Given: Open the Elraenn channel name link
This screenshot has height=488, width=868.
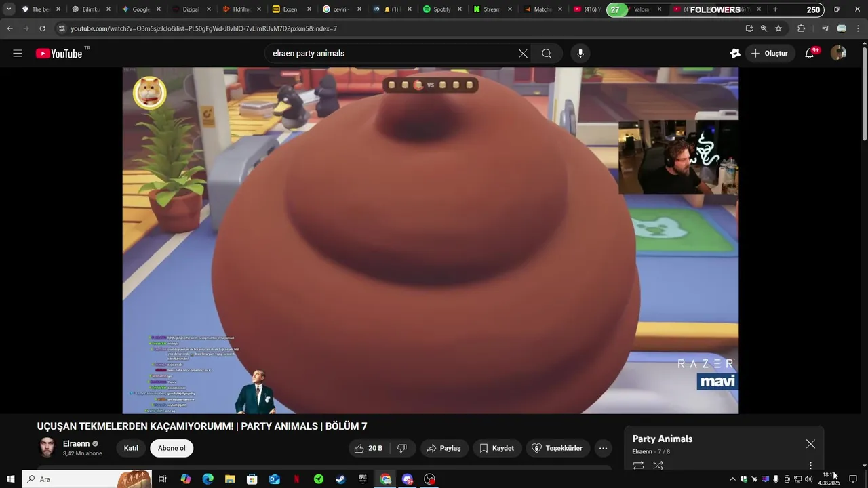Looking at the screenshot, I should coord(76,443).
